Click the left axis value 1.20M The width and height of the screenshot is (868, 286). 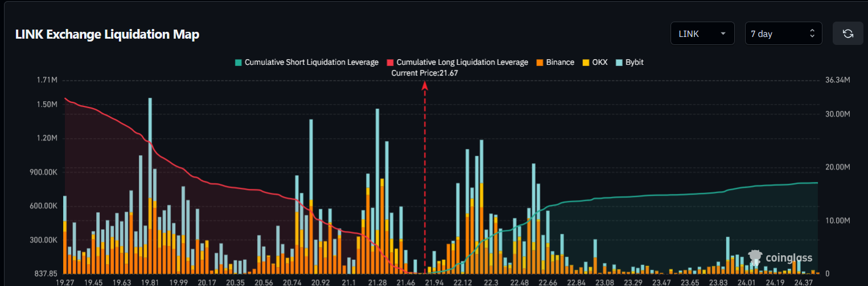point(46,138)
